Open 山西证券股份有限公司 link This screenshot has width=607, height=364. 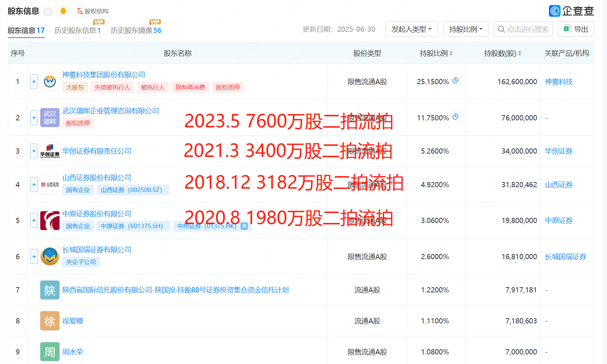point(97,178)
